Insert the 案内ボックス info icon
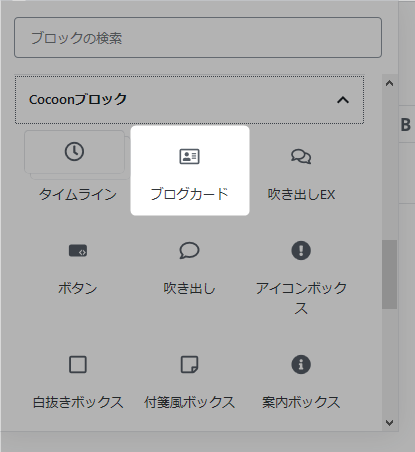 [x=301, y=364]
